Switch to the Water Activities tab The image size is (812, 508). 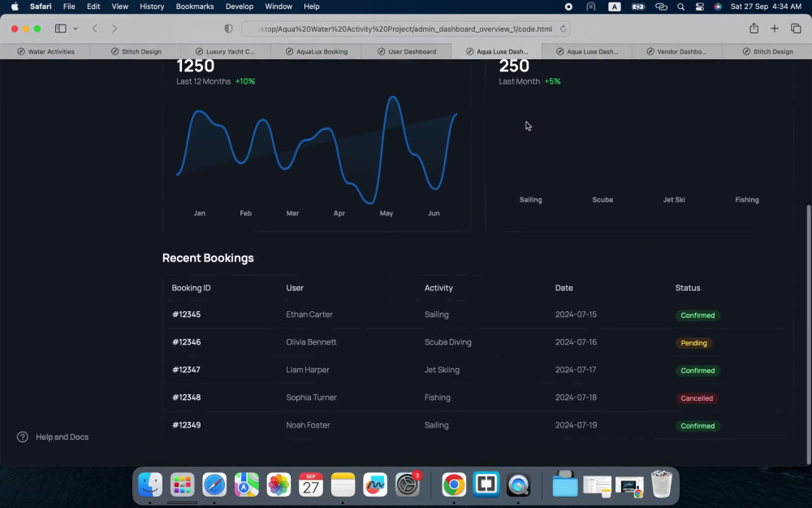[45, 51]
